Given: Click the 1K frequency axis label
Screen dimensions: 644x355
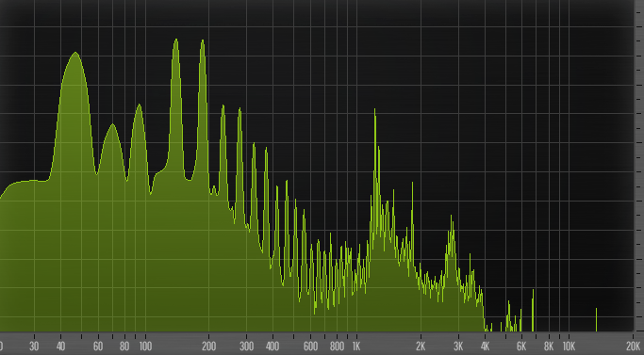Looking at the screenshot, I should point(356,347).
